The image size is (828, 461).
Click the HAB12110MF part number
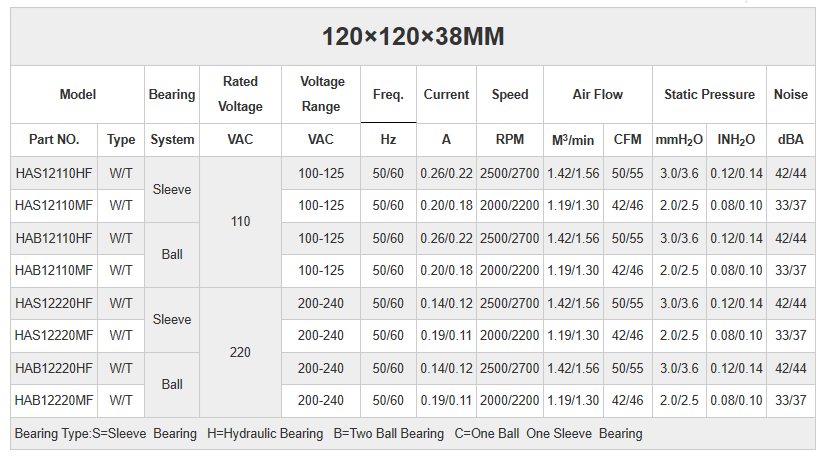54,270
